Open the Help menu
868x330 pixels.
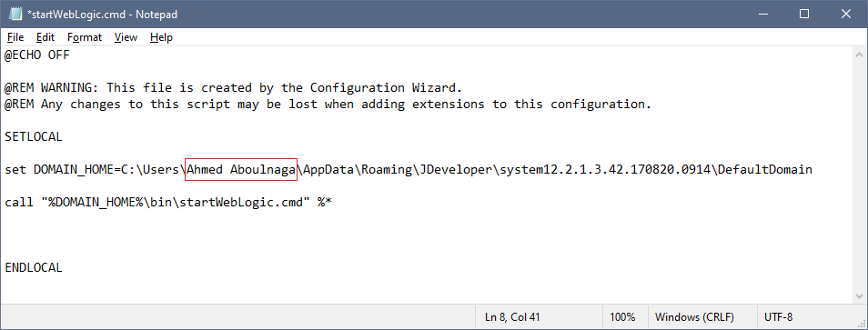[161, 37]
